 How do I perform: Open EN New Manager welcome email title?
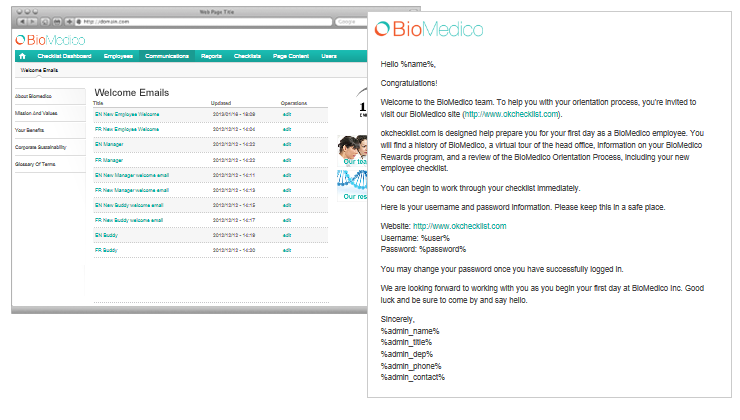point(132,176)
